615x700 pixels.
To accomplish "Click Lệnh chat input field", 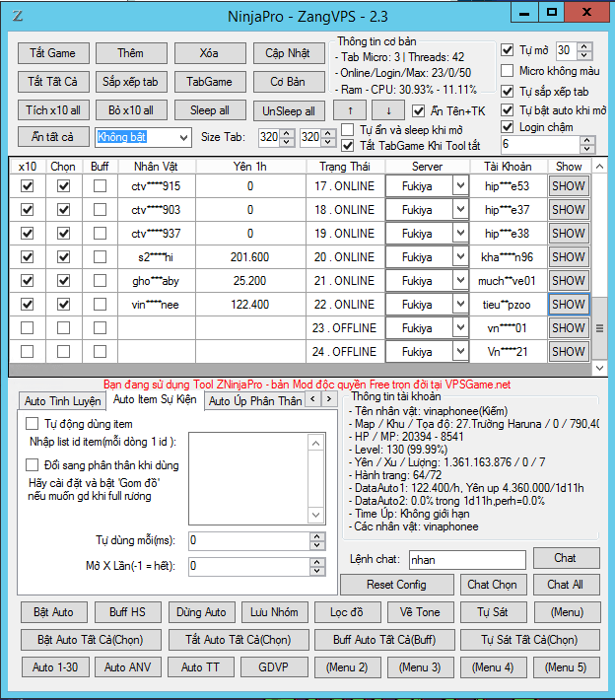I will pyautogui.click(x=467, y=560).
